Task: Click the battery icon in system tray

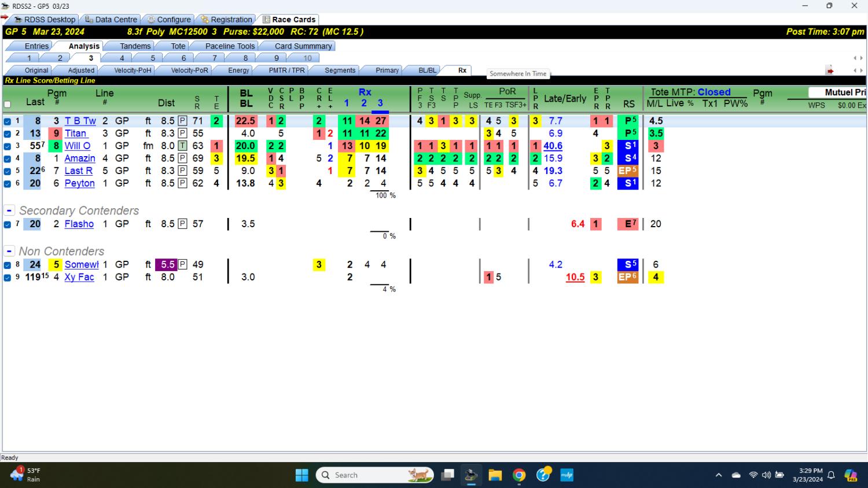Action: click(779, 475)
